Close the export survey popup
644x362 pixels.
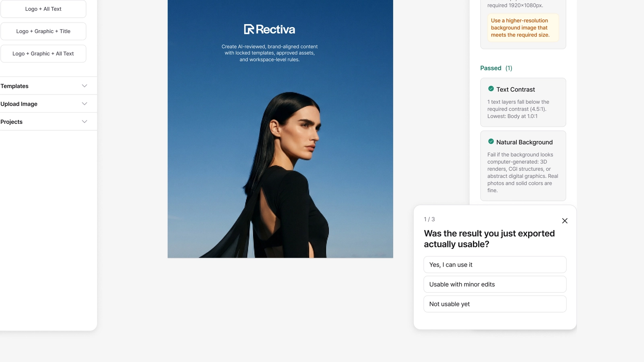pos(565,221)
